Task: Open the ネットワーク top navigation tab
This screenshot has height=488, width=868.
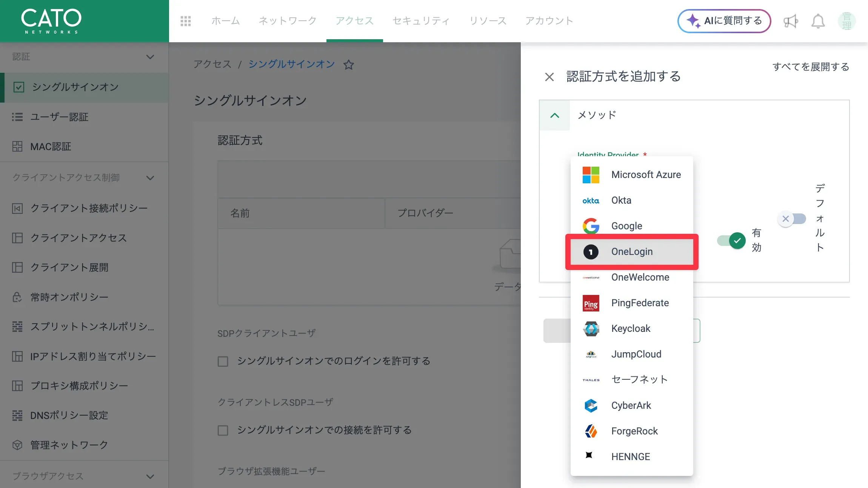Action: click(288, 21)
